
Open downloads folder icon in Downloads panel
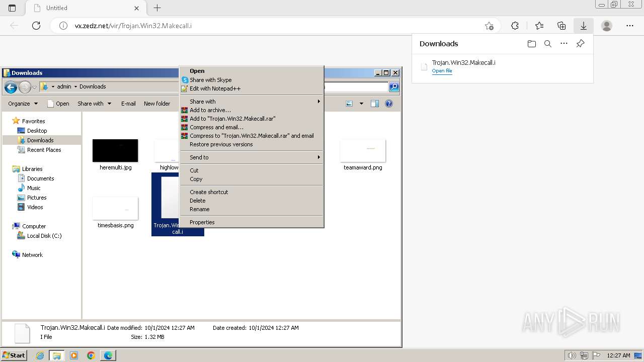click(x=532, y=44)
